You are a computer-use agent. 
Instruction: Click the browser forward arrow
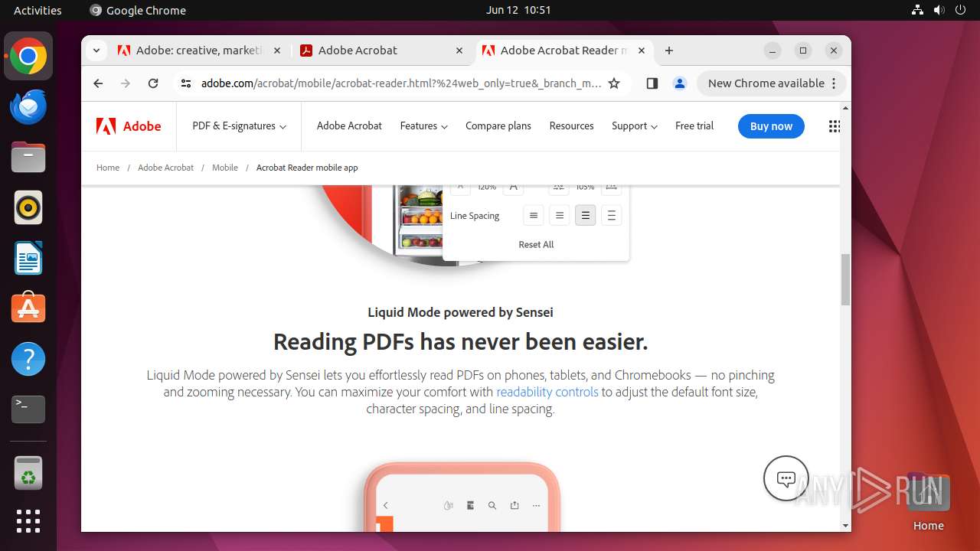coord(126,83)
